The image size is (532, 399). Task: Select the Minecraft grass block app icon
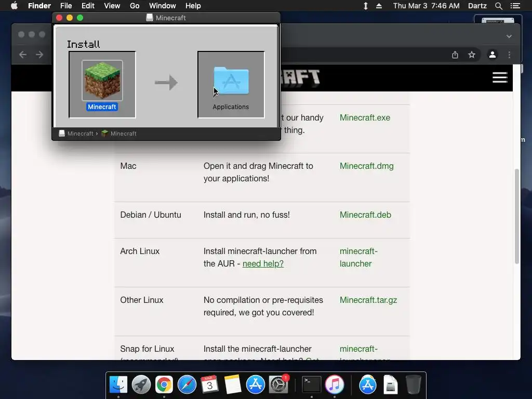102,81
